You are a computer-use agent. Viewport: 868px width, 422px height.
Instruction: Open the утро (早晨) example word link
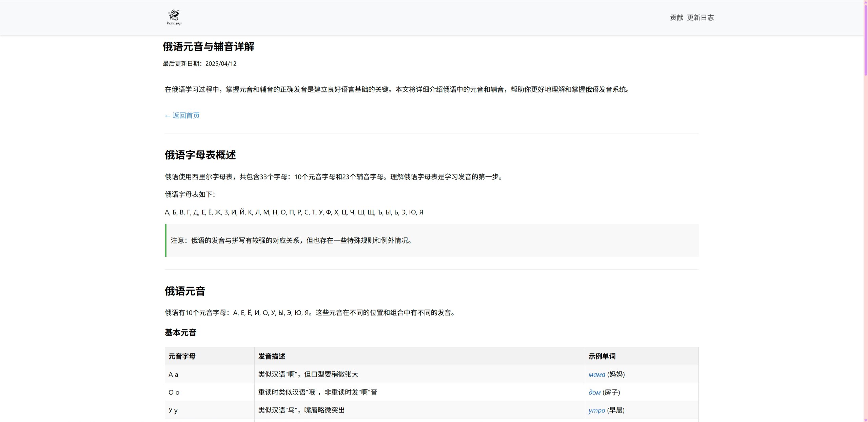coord(597,410)
